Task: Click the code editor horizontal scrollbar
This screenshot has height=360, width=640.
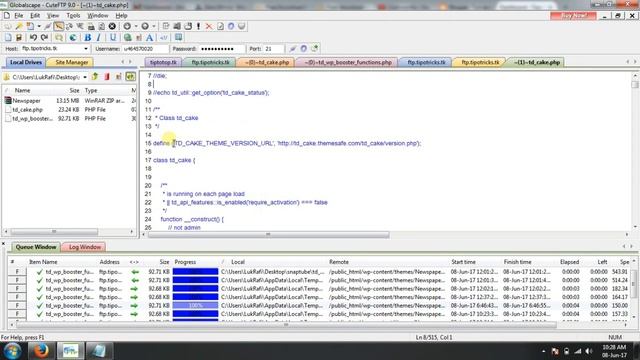Action: tap(269, 235)
